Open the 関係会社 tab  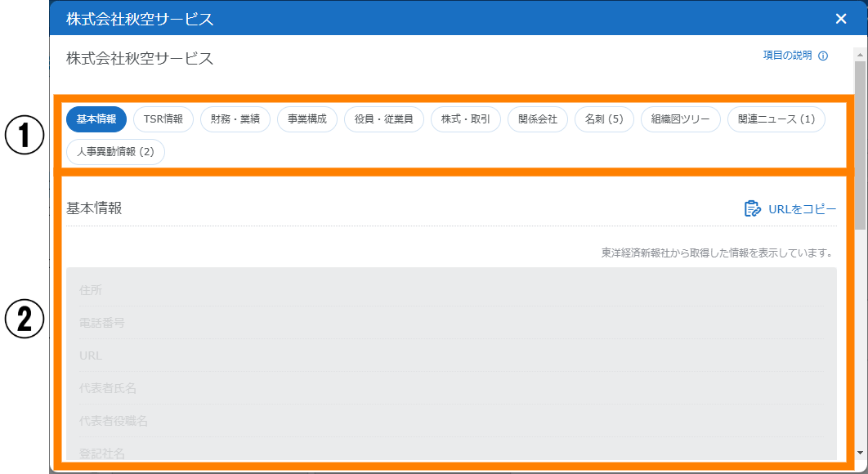pyautogui.click(x=538, y=119)
